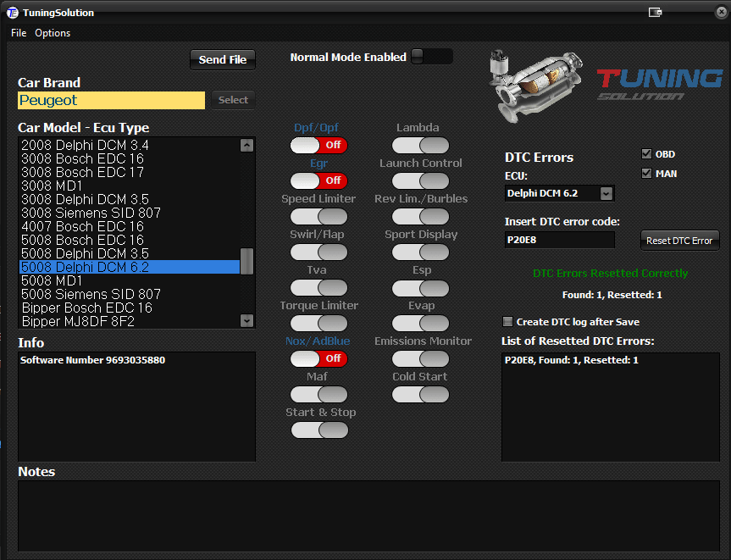Viewport: 731px width, 560px height.
Task: Toggle the Tva switch
Action: click(318, 287)
